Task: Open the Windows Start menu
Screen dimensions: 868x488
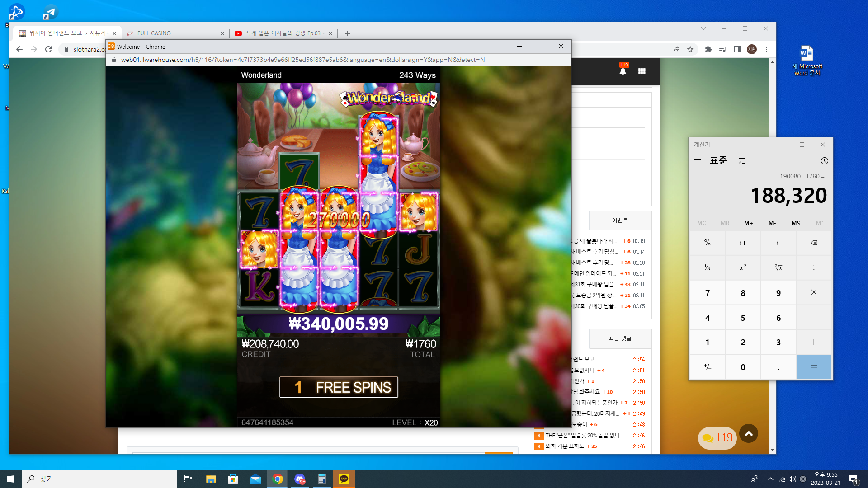Action: pyautogui.click(x=11, y=479)
